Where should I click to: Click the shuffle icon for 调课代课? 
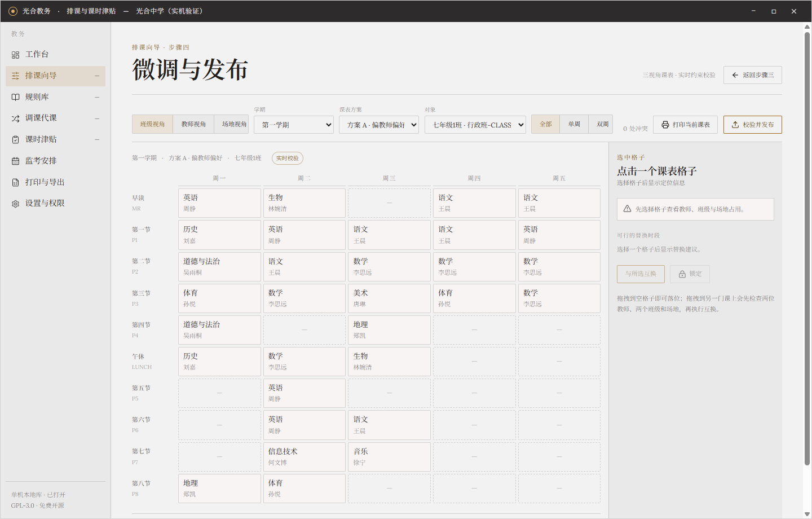15,118
